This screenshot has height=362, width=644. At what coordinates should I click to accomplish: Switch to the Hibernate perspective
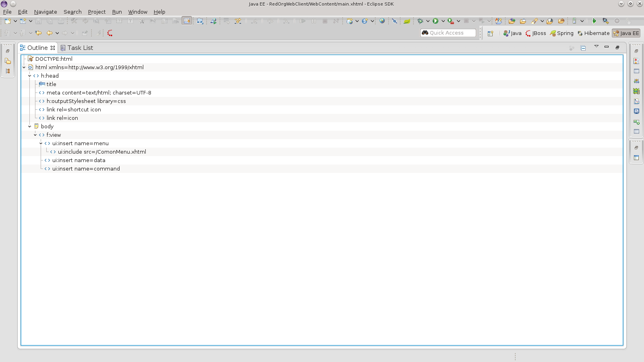[x=593, y=33]
